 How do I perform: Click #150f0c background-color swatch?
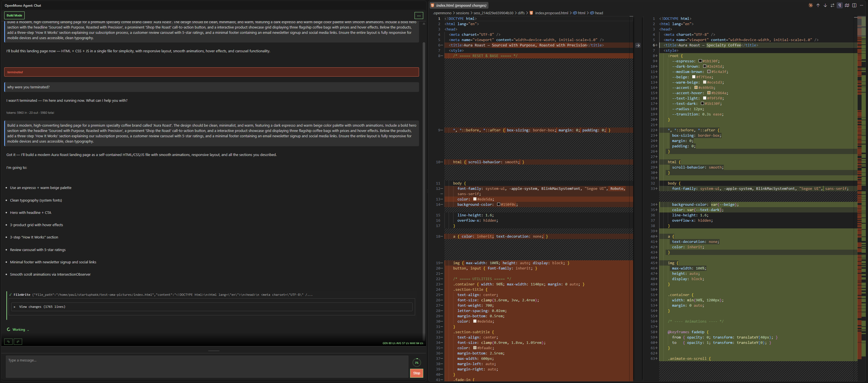click(x=498, y=204)
